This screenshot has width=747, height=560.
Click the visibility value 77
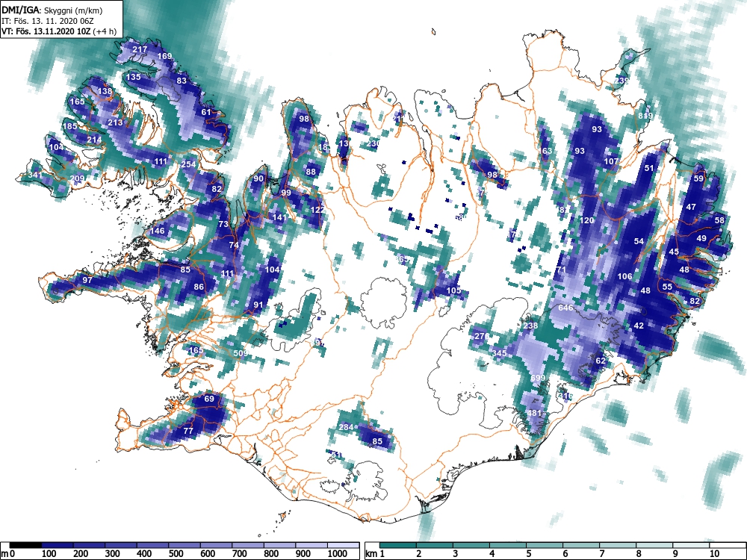click(x=188, y=431)
